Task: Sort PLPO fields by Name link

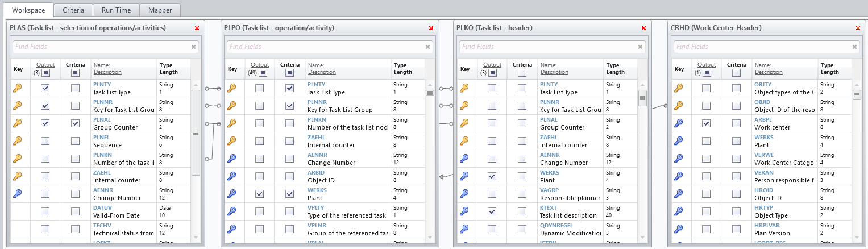Action: (315, 65)
